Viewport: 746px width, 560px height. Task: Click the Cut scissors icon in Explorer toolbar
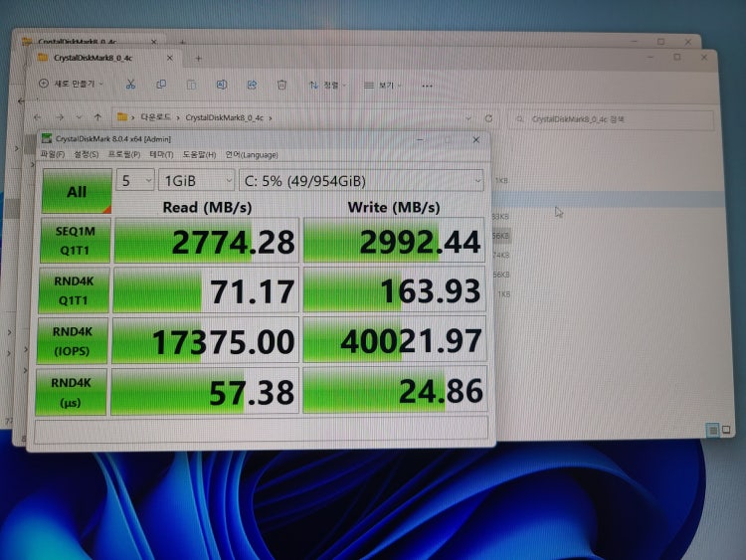pyautogui.click(x=130, y=85)
